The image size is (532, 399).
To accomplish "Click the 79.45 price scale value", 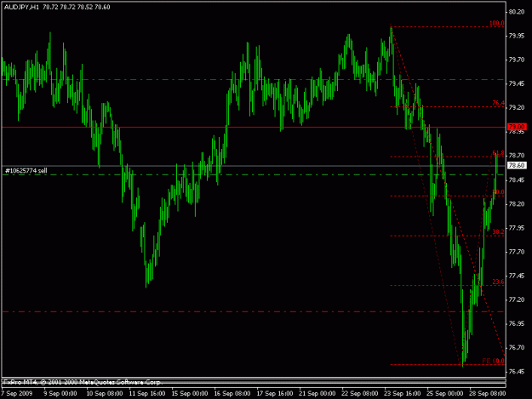I will click(516, 83).
